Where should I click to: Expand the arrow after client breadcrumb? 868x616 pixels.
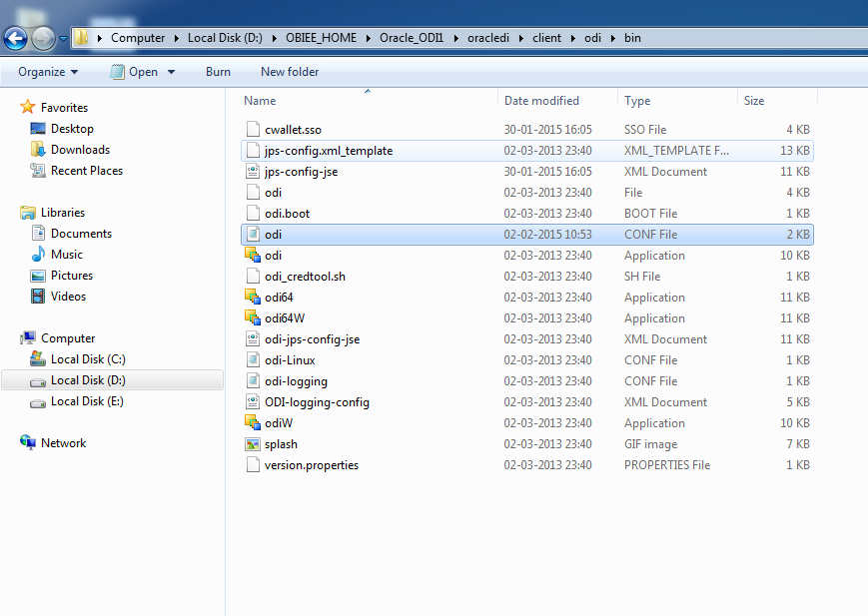pyautogui.click(x=573, y=38)
